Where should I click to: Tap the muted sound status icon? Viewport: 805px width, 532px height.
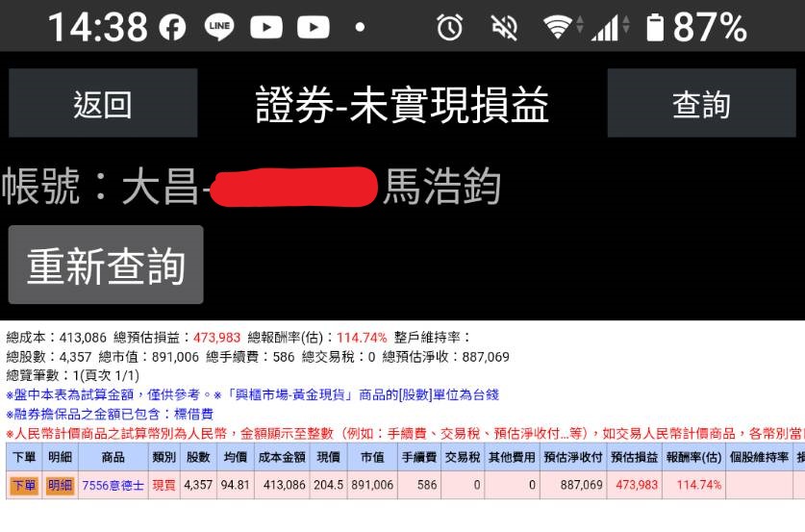(x=505, y=27)
